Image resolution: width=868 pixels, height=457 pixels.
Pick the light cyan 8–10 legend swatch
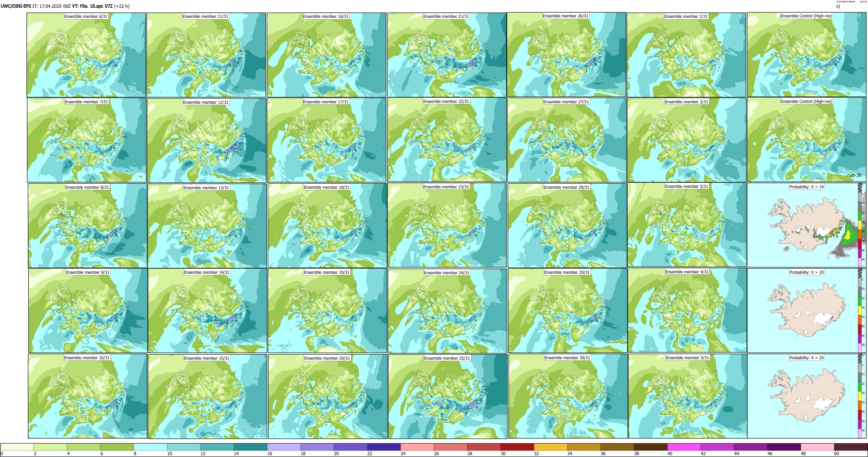pos(150,447)
